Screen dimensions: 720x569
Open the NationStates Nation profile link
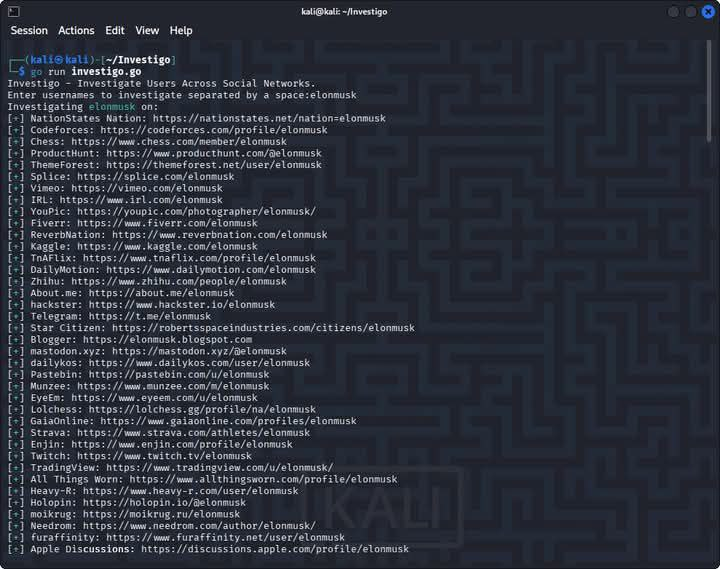(x=269, y=118)
